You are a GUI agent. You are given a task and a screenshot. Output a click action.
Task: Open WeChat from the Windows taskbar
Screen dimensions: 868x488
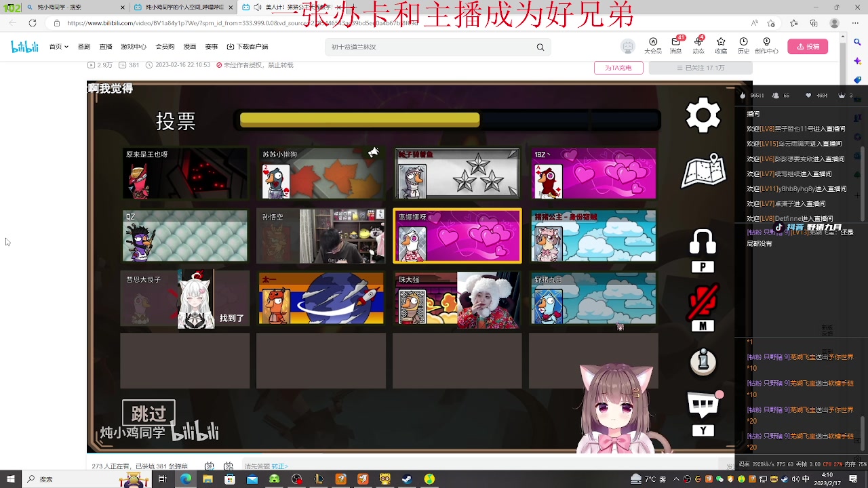coord(719,480)
